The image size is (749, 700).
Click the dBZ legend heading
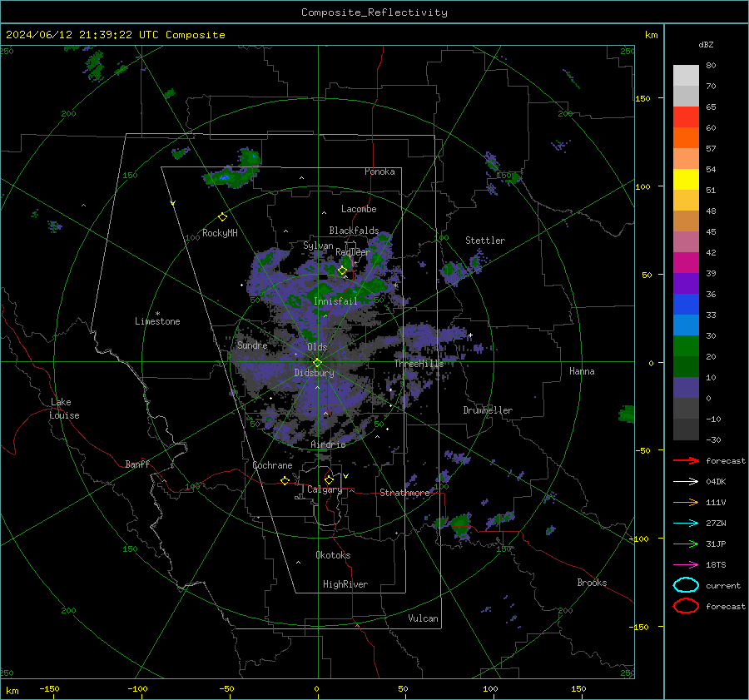pos(706,44)
